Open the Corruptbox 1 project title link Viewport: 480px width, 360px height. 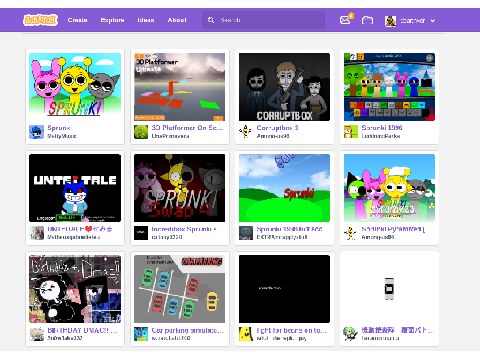(x=277, y=128)
